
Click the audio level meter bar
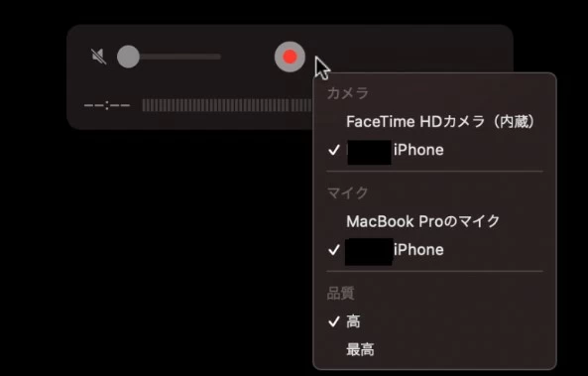227,105
